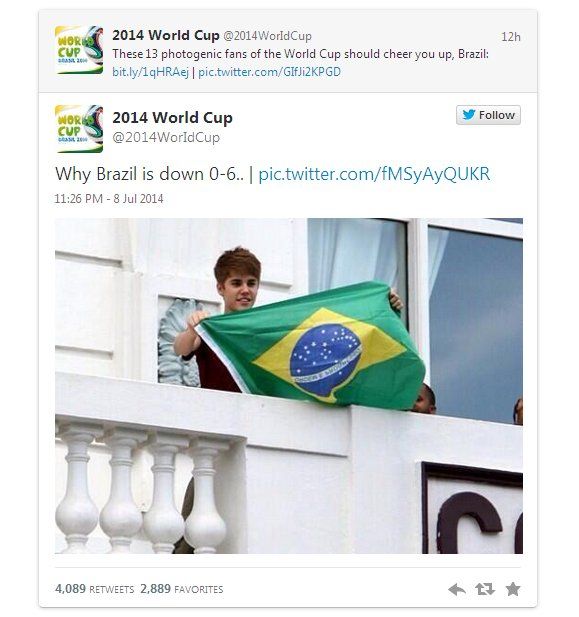Click World Cup avatar in top tweet
The width and height of the screenshot is (579, 617).
click(79, 50)
